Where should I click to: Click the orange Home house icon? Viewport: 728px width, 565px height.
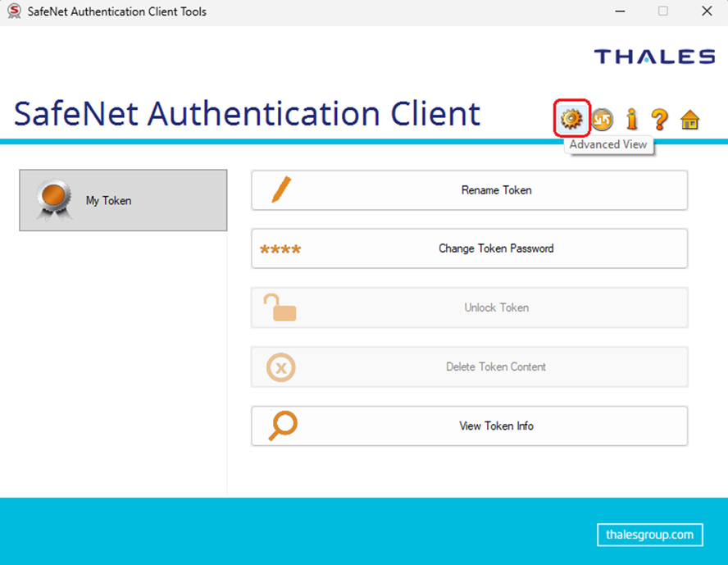(689, 120)
